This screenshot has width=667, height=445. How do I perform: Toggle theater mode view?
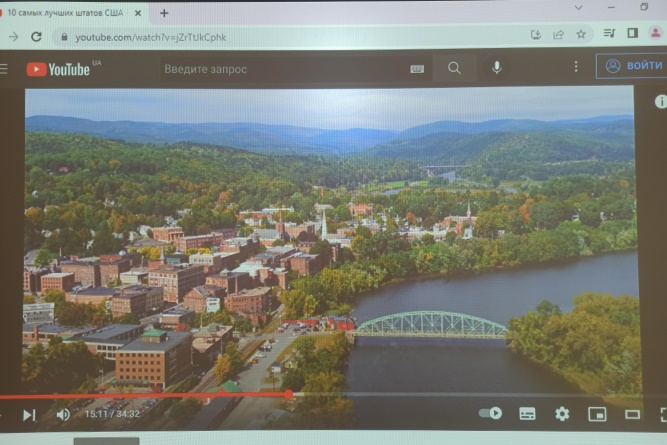point(632,414)
